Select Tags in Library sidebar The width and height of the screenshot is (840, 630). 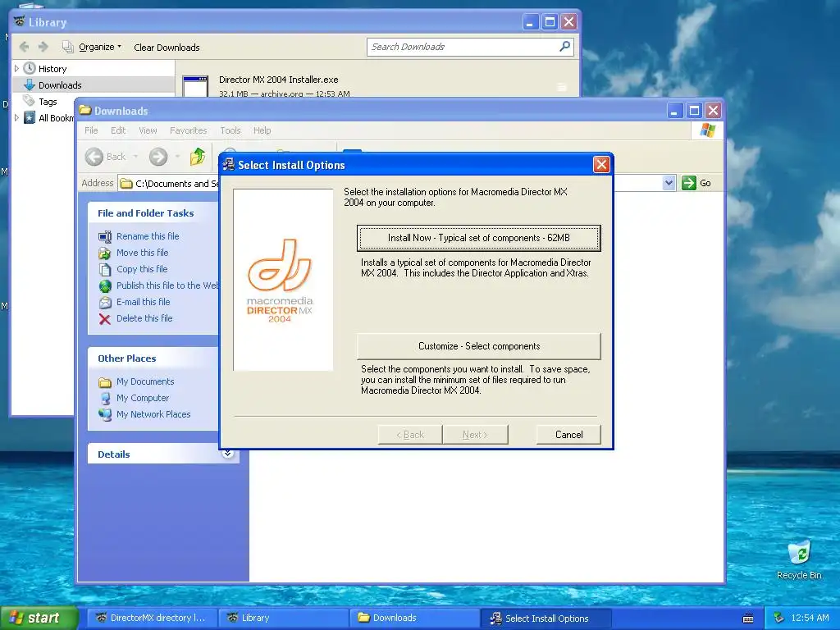[x=48, y=101]
